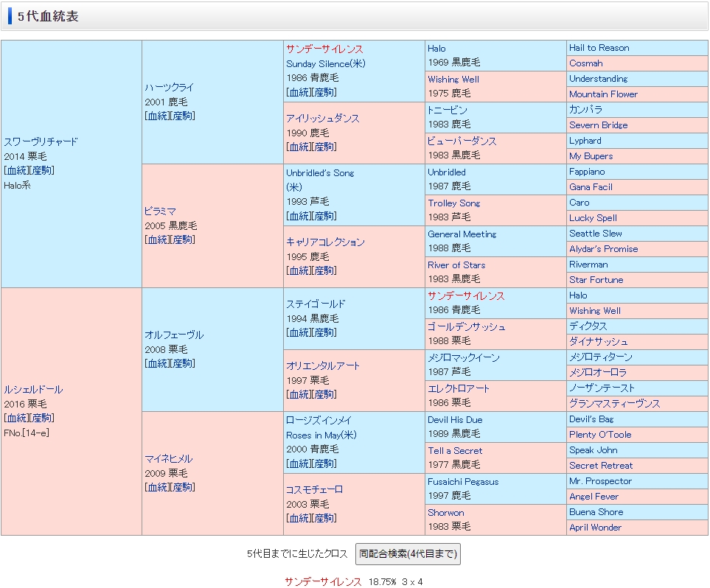Open the スワーヴリチャード horse page
This screenshot has width=710, height=588.
click(x=41, y=141)
